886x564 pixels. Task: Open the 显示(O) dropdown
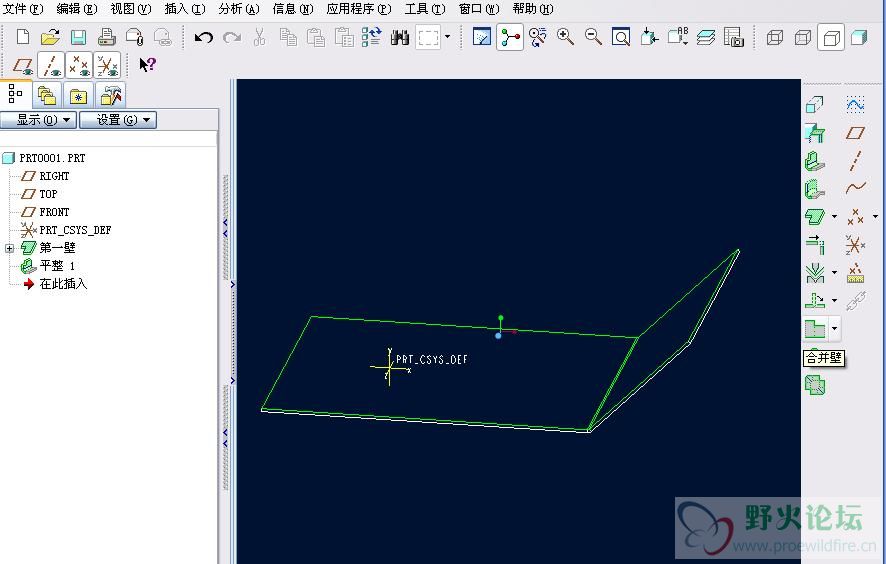pos(38,120)
